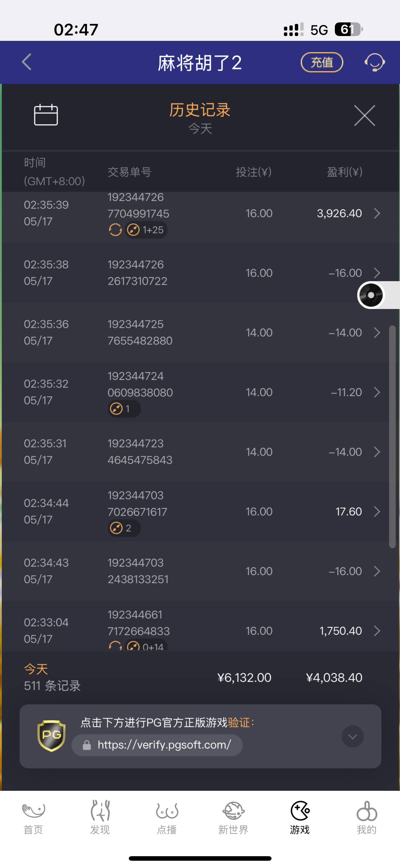Open the 我的 profile tab
The width and height of the screenshot is (400, 868).
coord(367,817)
